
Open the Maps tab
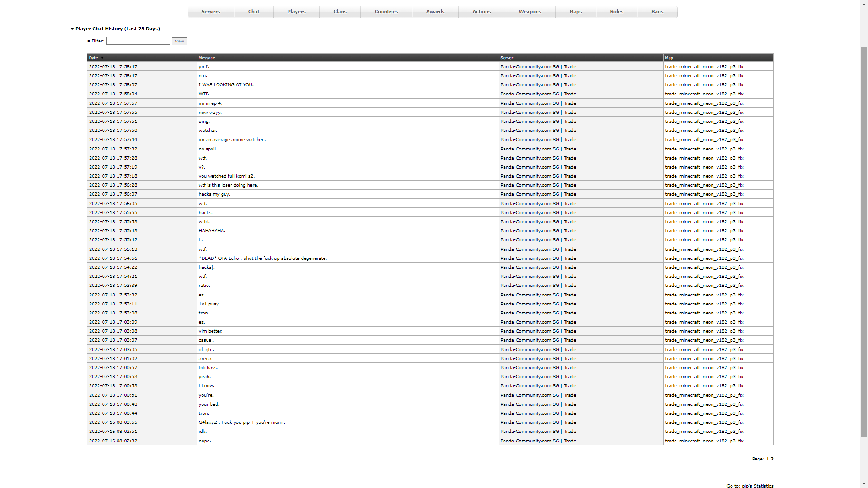(576, 12)
